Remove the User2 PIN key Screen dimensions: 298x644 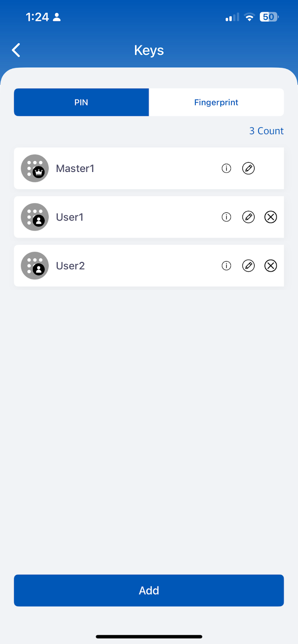[271, 266]
